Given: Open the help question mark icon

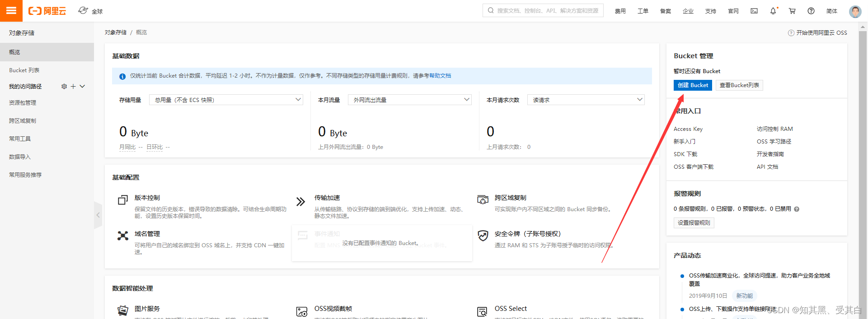Looking at the screenshot, I should point(811,11).
